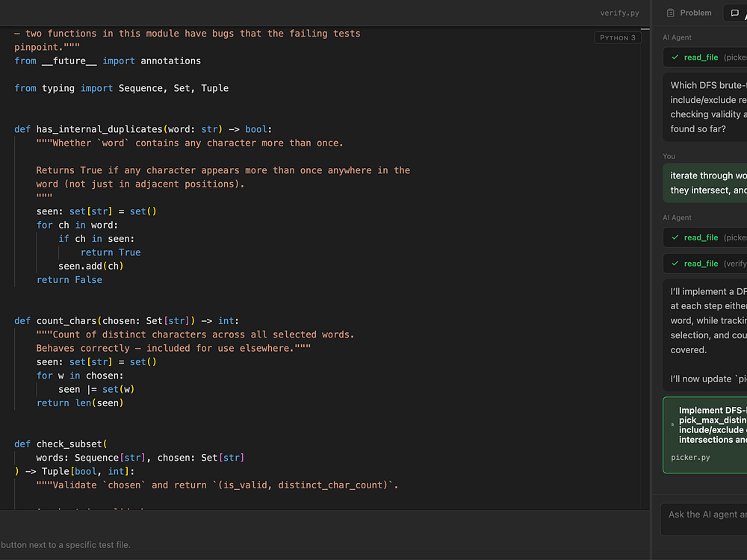Click 'words: Sequence[str], chosen: Set[str]' line
Viewport: 747px width, 560px height.
click(140, 458)
